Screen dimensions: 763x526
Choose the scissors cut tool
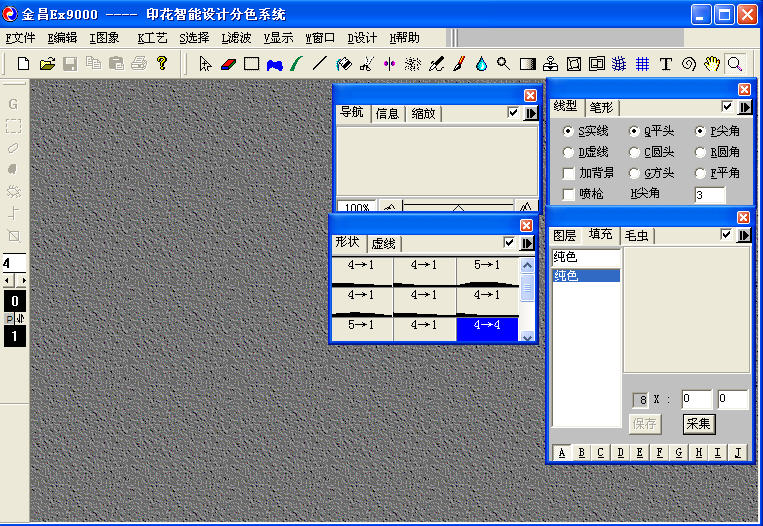(x=366, y=64)
